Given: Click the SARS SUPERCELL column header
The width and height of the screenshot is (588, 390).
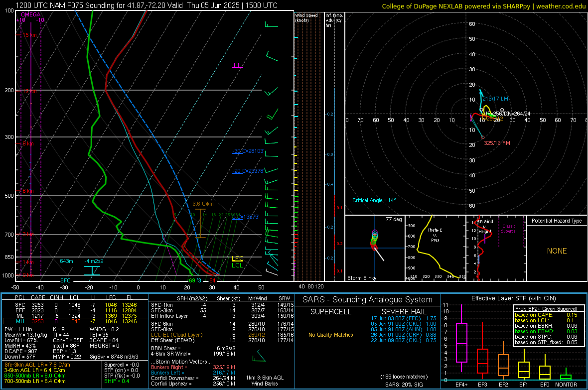Looking at the screenshot, I should pyautogui.click(x=331, y=312).
